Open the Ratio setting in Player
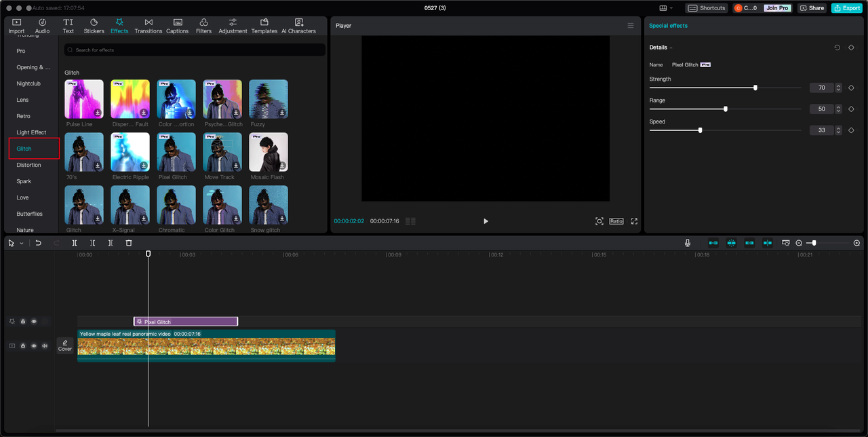Image resolution: width=868 pixels, height=437 pixels. [x=616, y=221]
